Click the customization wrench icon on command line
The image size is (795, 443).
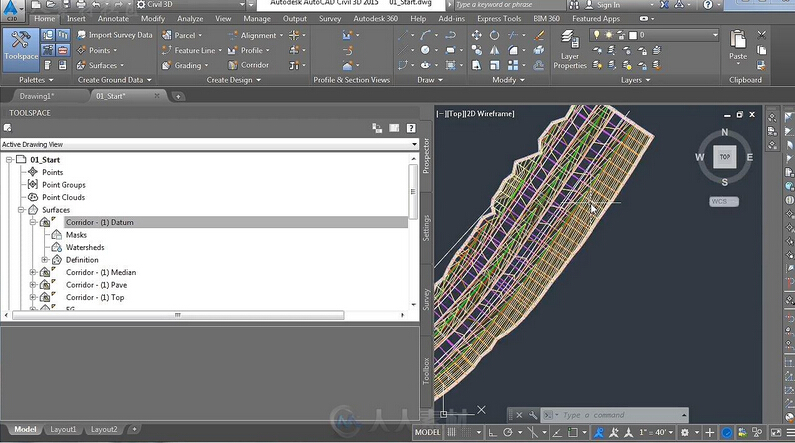533,415
